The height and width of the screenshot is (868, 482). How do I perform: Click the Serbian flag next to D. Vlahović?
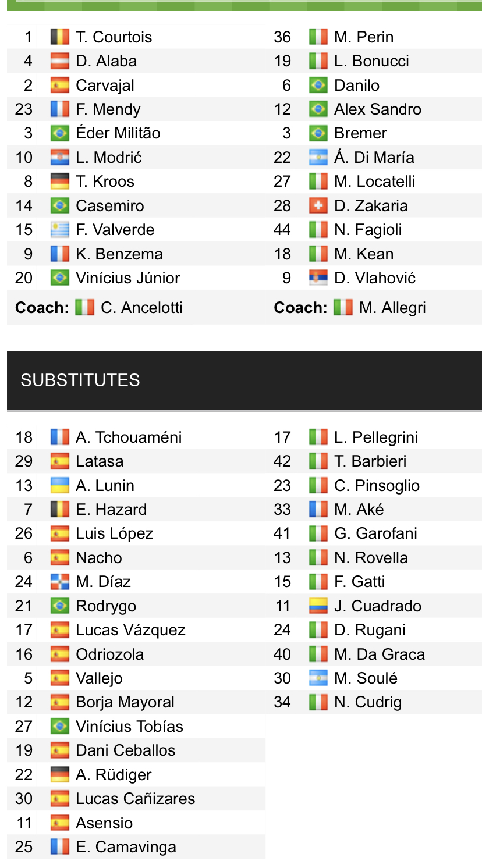(x=318, y=278)
